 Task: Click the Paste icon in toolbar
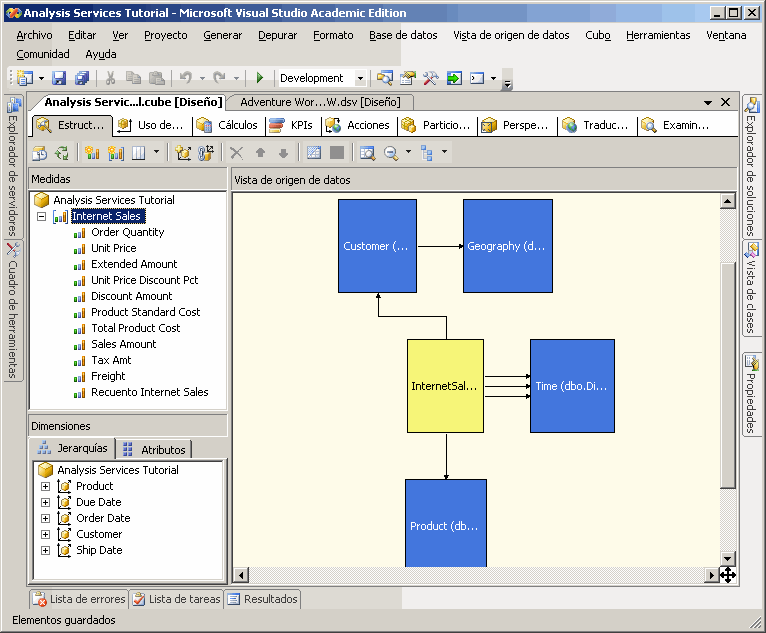156,78
